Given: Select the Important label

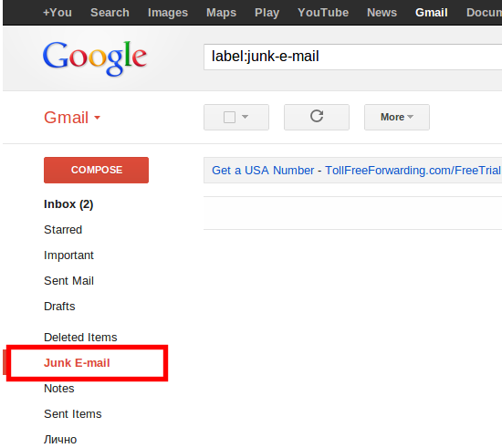Looking at the screenshot, I should pyautogui.click(x=68, y=255).
